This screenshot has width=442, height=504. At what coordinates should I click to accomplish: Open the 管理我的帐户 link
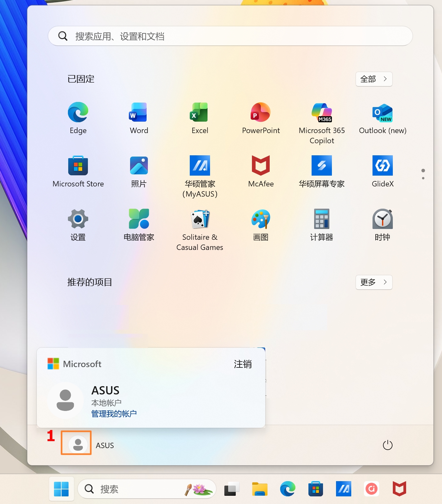(114, 413)
